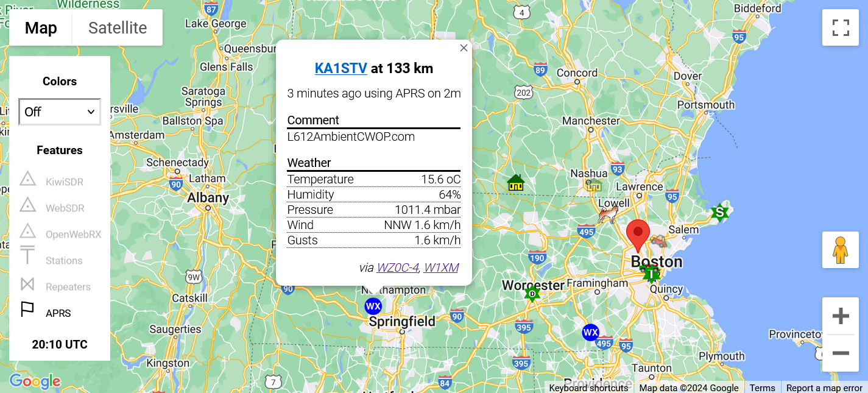Open the KA1STV callsign link
Image resolution: width=868 pixels, height=393 pixels.
[x=340, y=68]
